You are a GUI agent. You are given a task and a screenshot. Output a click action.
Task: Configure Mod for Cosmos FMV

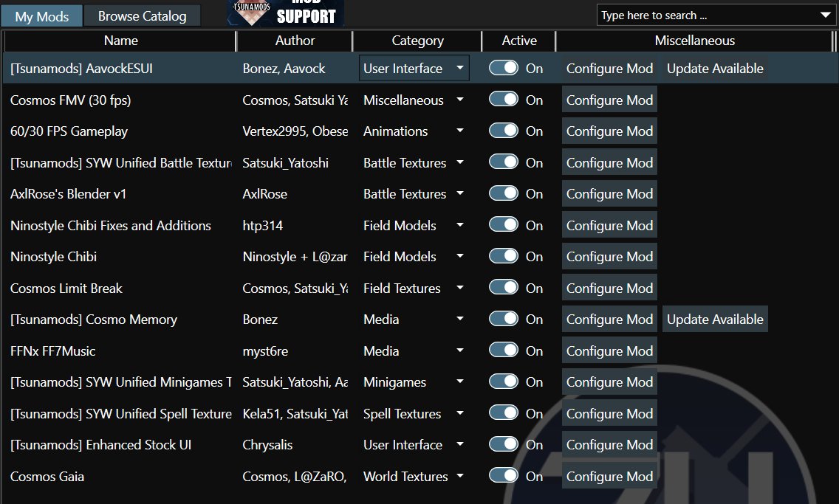(x=609, y=100)
